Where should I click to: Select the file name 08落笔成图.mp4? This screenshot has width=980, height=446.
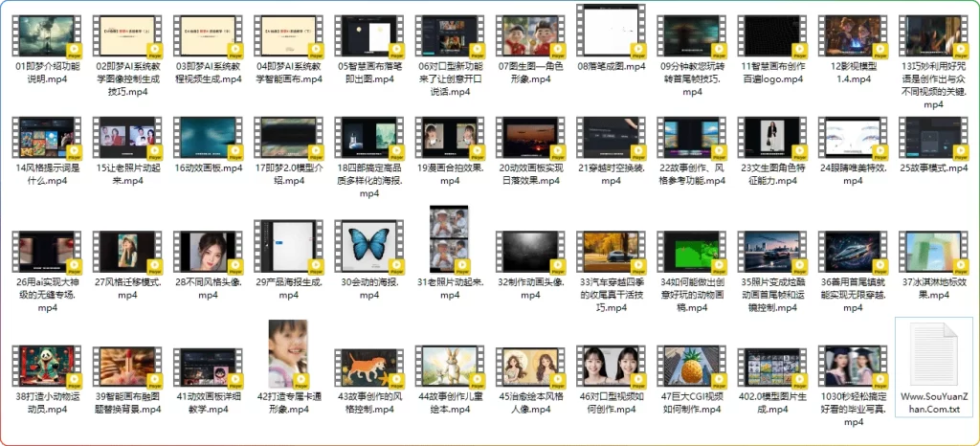pyautogui.click(x=611, y=66)
